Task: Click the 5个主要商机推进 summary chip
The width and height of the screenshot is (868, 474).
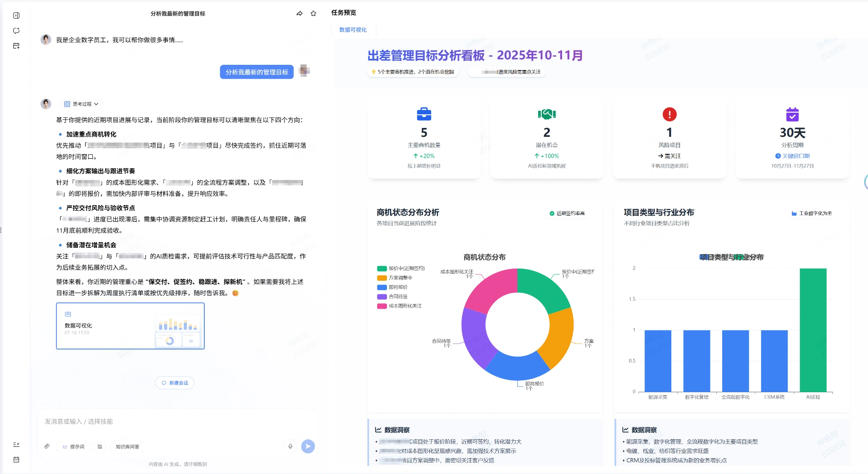Action: [x=413, y=72]
